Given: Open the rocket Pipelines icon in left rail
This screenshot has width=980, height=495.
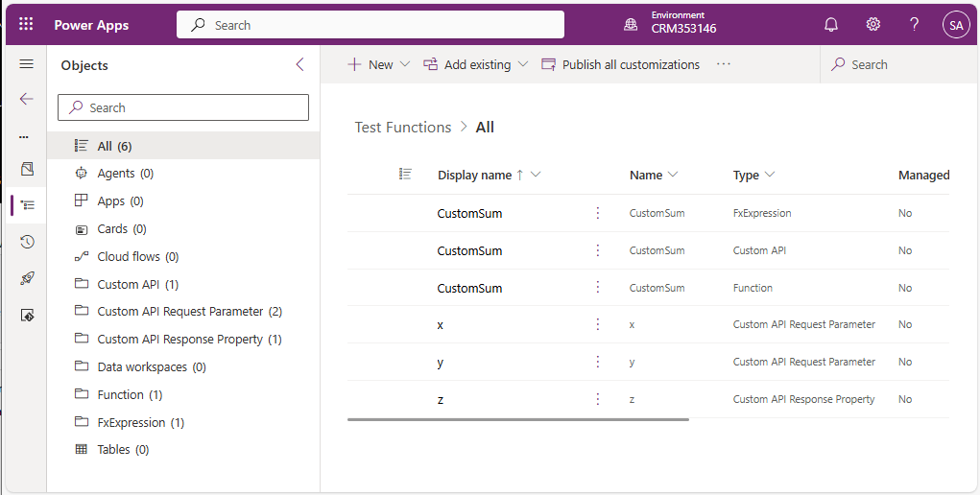Looking at the screenshot, I should click(27, 278).
